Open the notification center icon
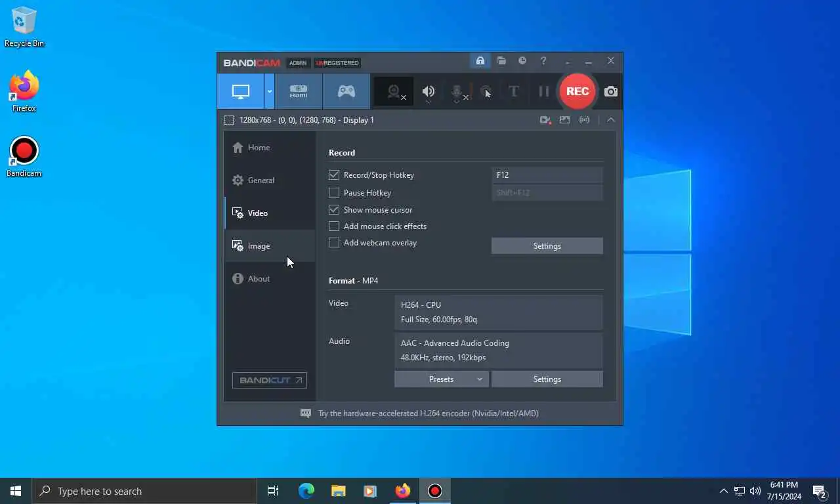 pos(819,491)
